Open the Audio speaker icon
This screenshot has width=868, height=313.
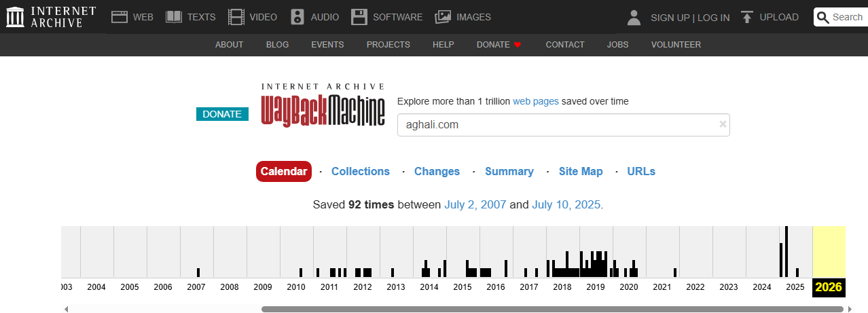coord(297,17)
